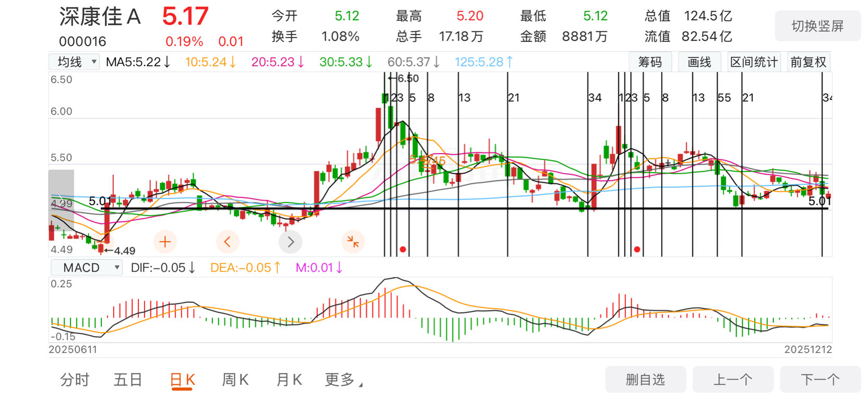The width and height of the screenshot is (868, 401).
Task: Switch to the 五日 tab
Action: tap(128, 380)
